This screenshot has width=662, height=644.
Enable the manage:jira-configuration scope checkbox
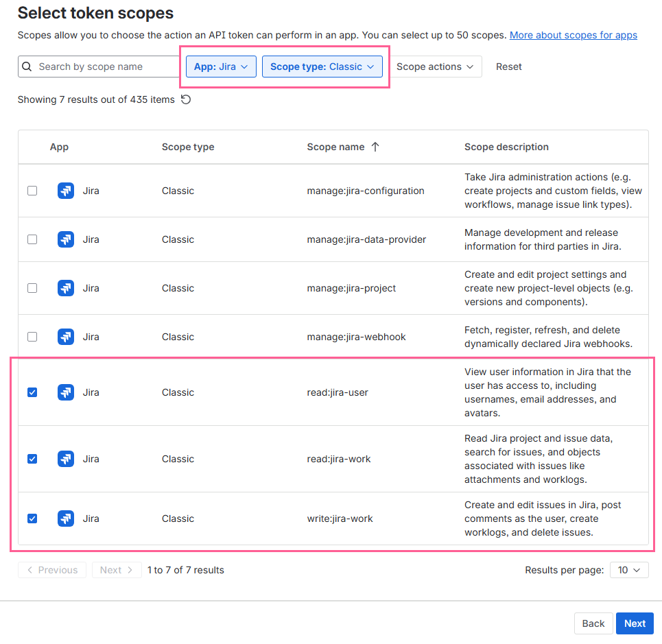(x=32, y=191)
